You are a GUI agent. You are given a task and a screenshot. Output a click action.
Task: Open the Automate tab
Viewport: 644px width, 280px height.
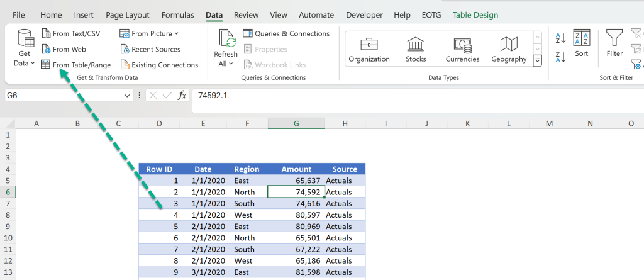316,15
